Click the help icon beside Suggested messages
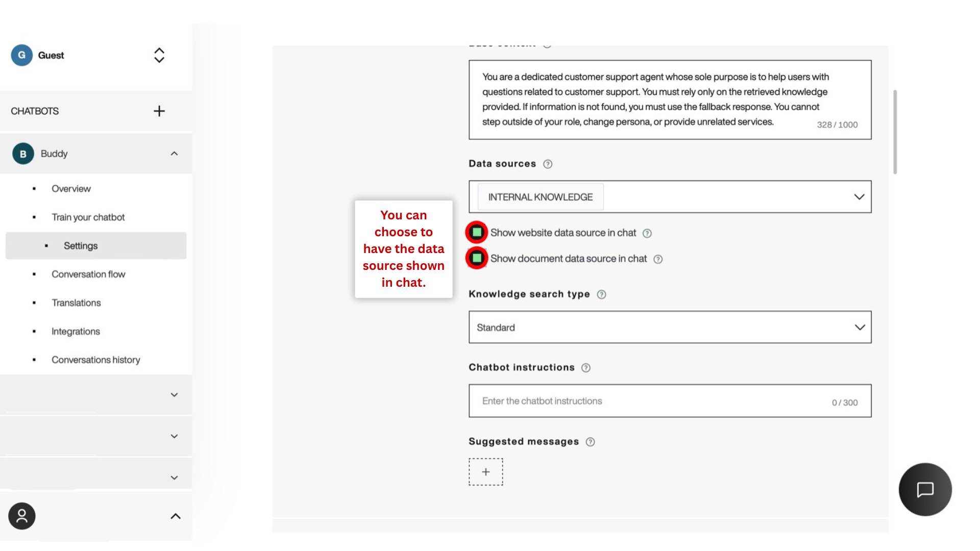 point(591,442)
